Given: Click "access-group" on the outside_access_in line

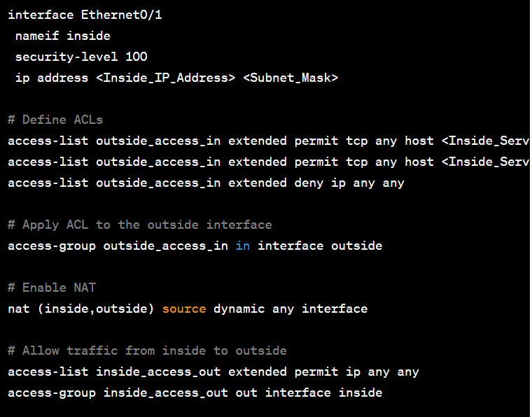Looking at the screenshot, I should [x=51, y=246].
